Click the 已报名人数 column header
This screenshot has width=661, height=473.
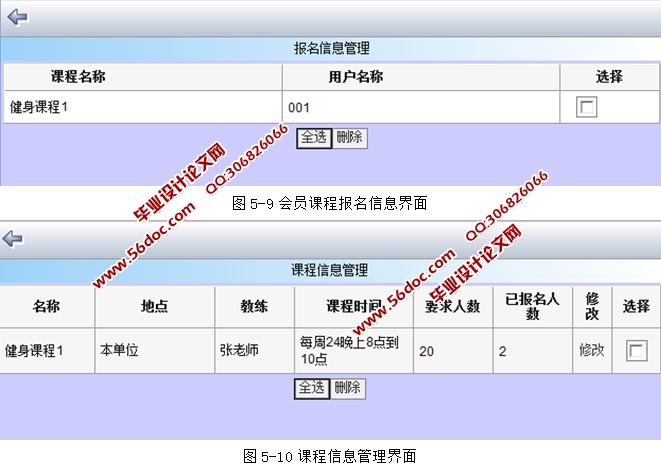point(532,306)
